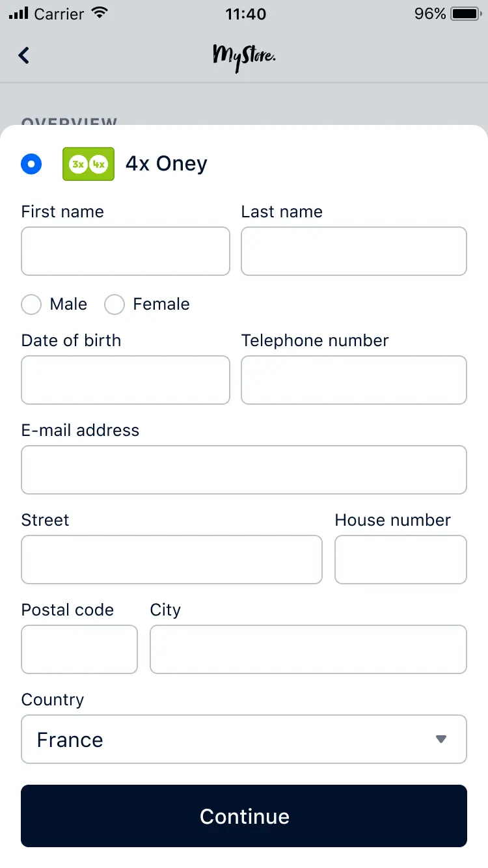
Task: Tap the Carrier label in status bar
Action: pos(59,13)
